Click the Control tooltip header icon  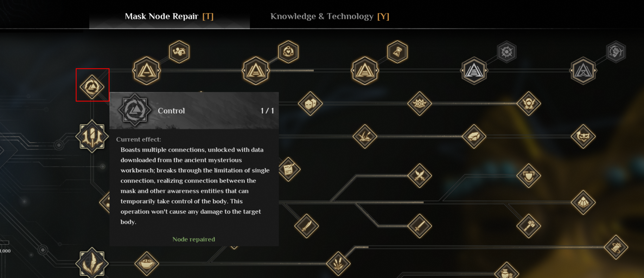pyautogui.click(x=135, y=110)
